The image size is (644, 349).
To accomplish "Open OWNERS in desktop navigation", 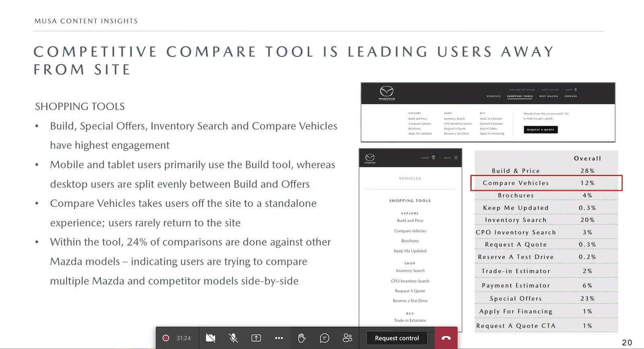I will point(571,96).
